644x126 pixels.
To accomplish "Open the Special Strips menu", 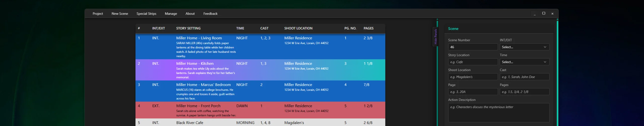I will pos(146,14).
